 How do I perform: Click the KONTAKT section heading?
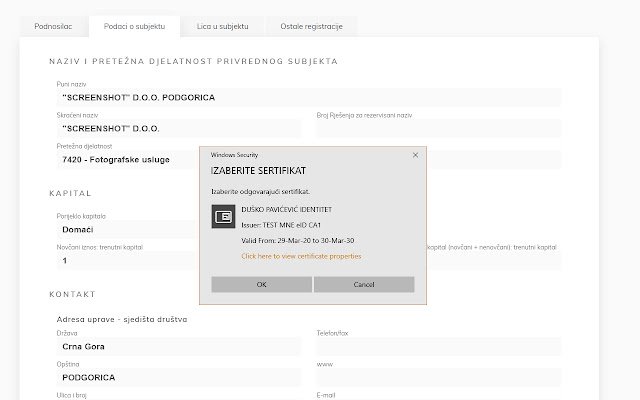point(72,294)
